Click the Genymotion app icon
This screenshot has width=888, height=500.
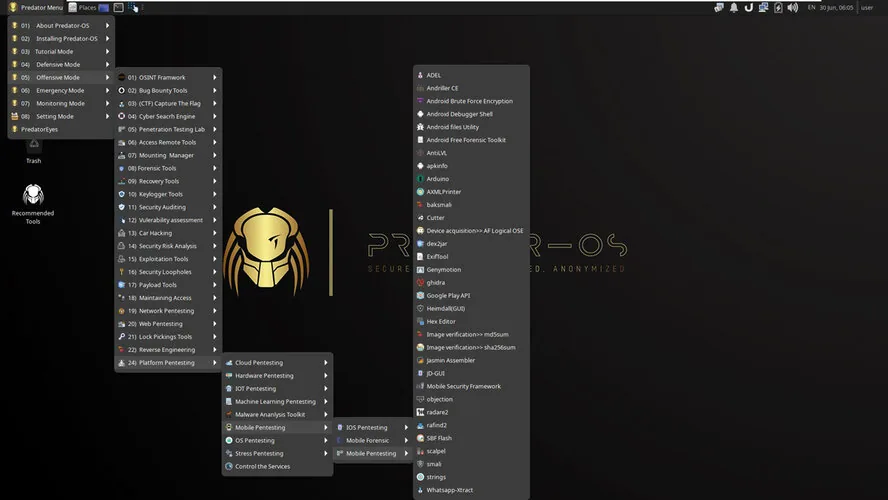click(420, 270)
